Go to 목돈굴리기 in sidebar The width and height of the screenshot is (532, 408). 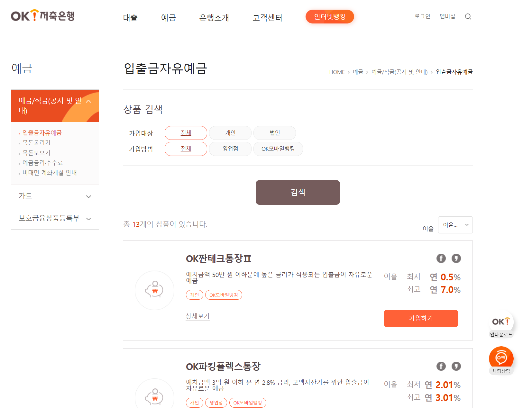point(36,142)
